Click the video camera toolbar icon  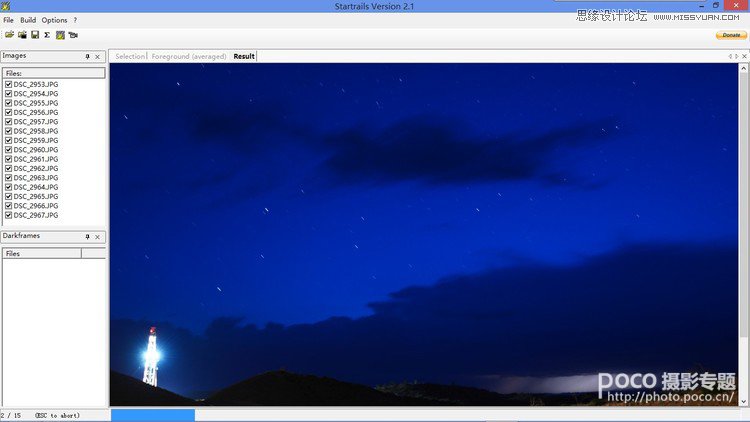coord(73,35)
